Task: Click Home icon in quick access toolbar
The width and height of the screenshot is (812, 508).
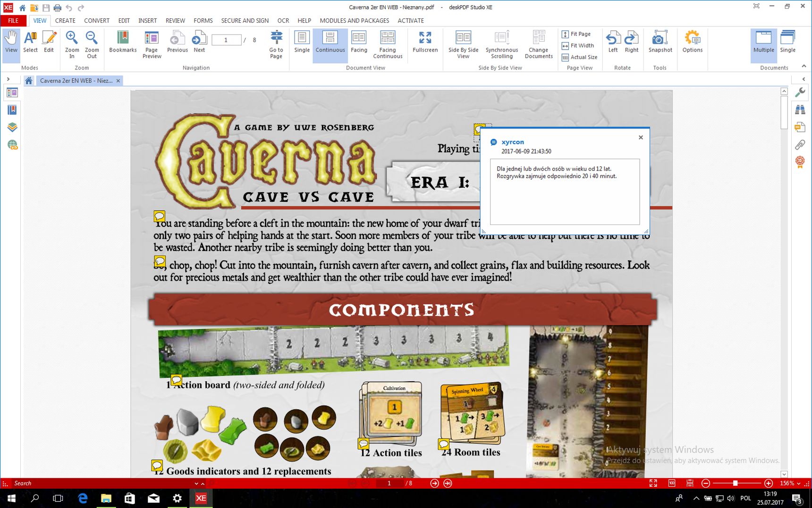Action: pyautogui.click(x=22, y=8)
